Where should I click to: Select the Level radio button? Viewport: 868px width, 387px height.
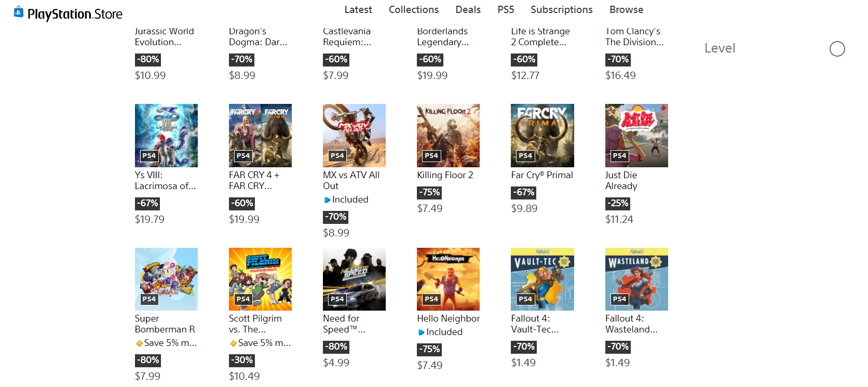coord(837,49)
